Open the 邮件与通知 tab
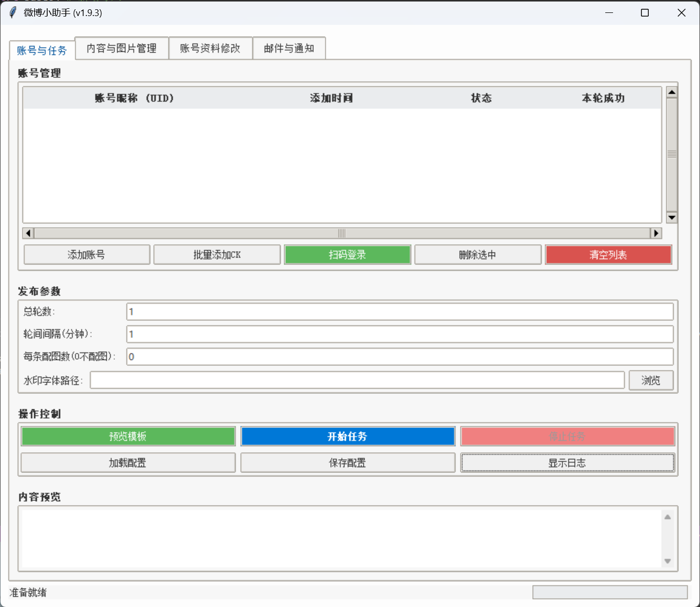The image size is (700, 607). click(x=289, y=48)
